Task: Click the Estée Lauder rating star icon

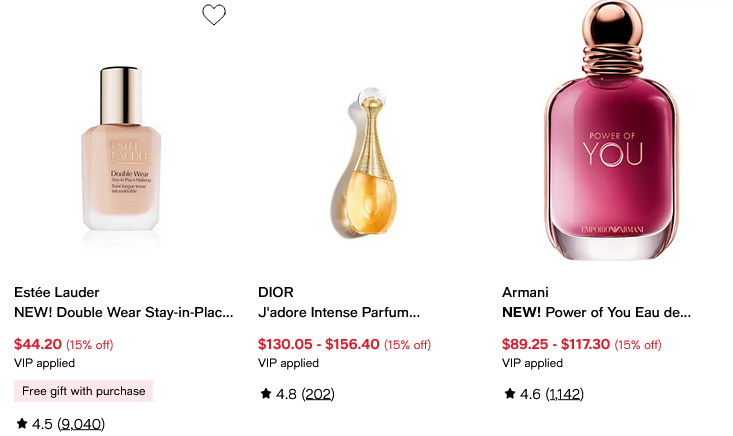Action: 22,424
